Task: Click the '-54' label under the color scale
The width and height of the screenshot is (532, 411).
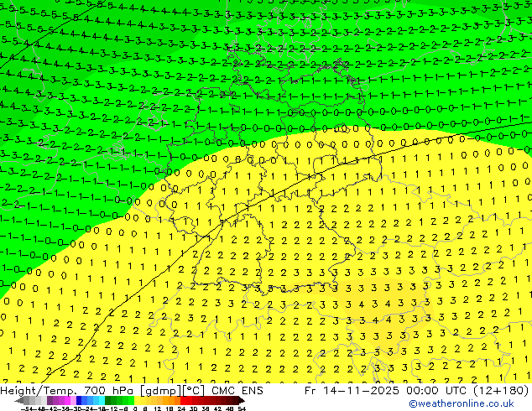Action: (27, 409)
